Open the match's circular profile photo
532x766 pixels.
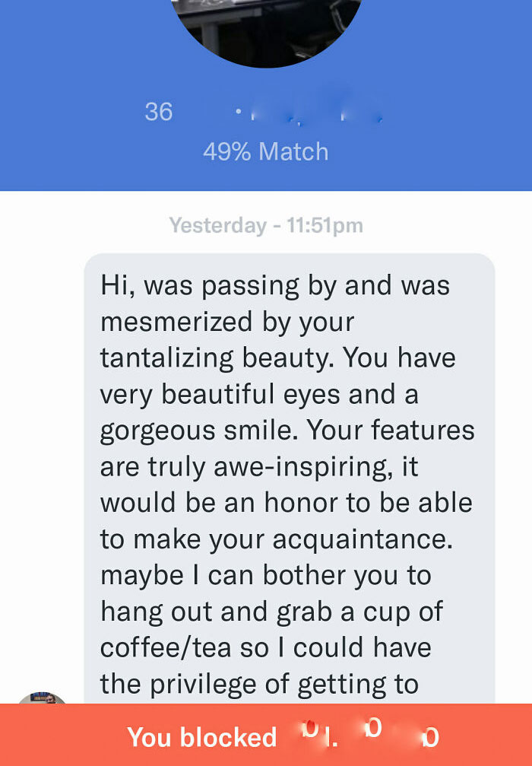266,30
